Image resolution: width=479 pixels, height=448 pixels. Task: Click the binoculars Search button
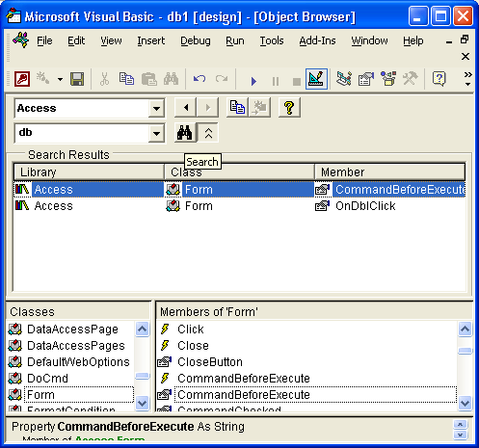185,132
